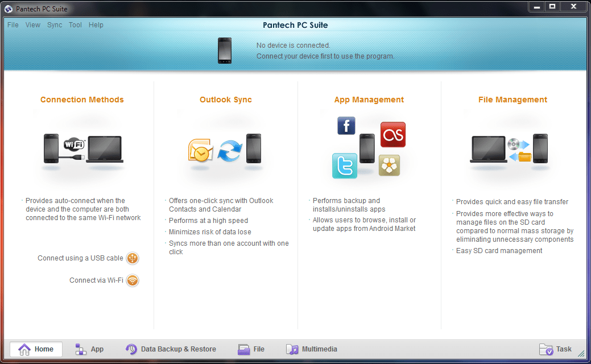Image resolution: width=591 pixels, height=364 pixels.
Task: Click the Outlook envelope clock icon
Action: point(200,150)
